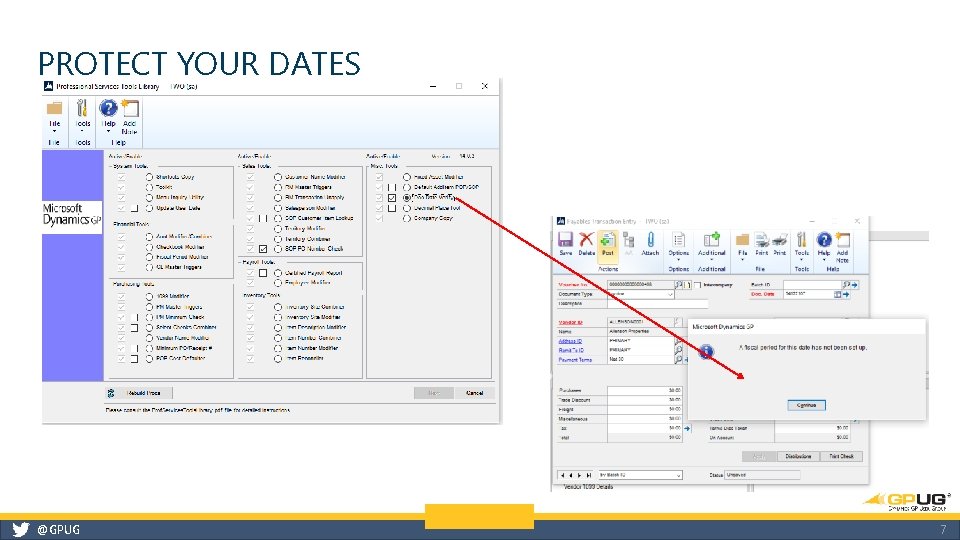Click the Doc. Date expansion arrow
Image resolution: width=960 pixels, height=540 pixels.
(846, 294)
